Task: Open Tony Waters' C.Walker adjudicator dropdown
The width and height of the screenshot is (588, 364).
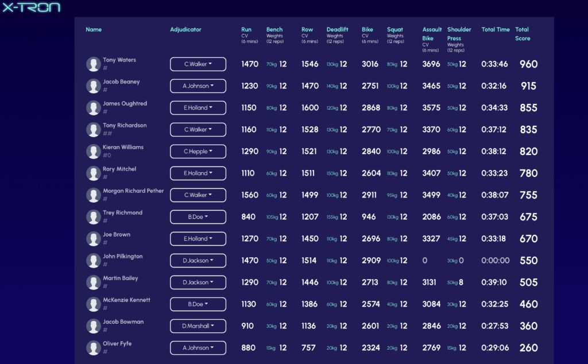Action: pos(198,64)
